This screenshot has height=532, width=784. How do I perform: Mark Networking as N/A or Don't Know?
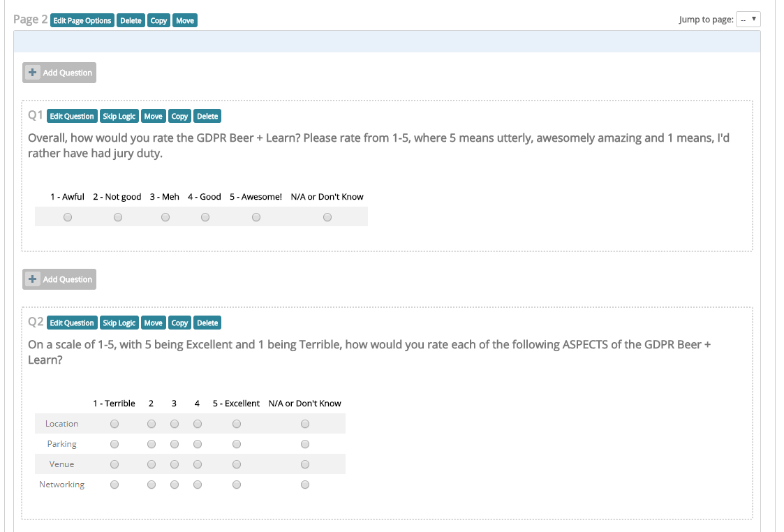point(305,485)
